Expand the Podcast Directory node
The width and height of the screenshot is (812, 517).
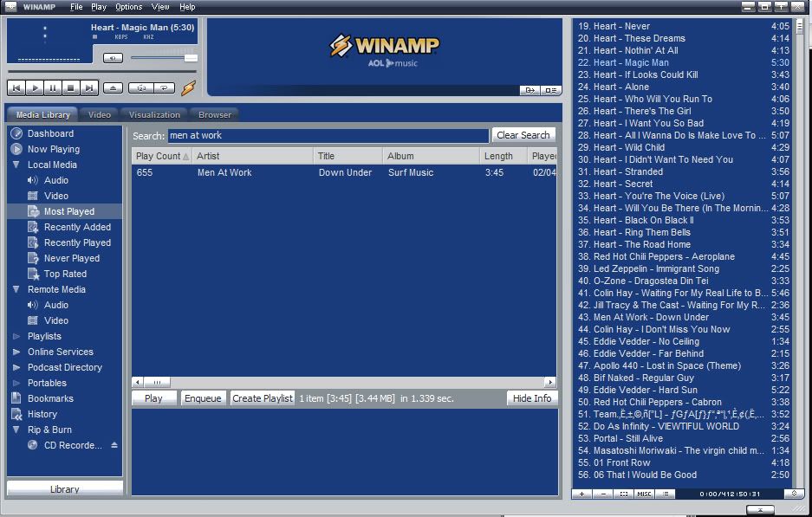[x=16, y=367]
